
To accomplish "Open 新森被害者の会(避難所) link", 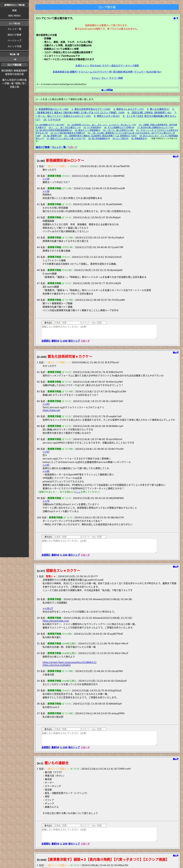I will pos(65,72).
